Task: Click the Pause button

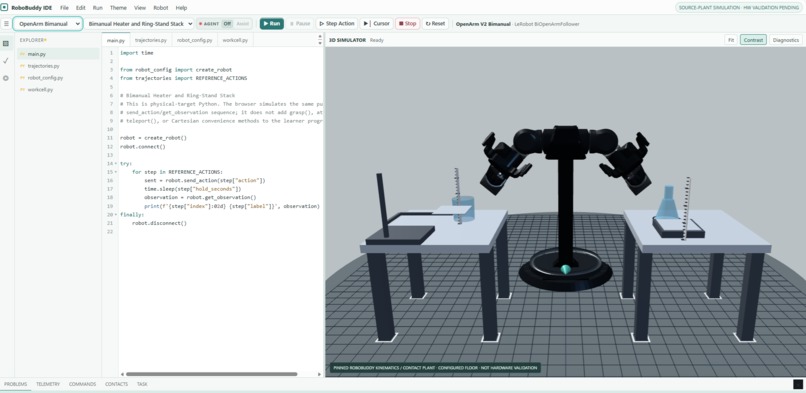Action: click(300, 24)
